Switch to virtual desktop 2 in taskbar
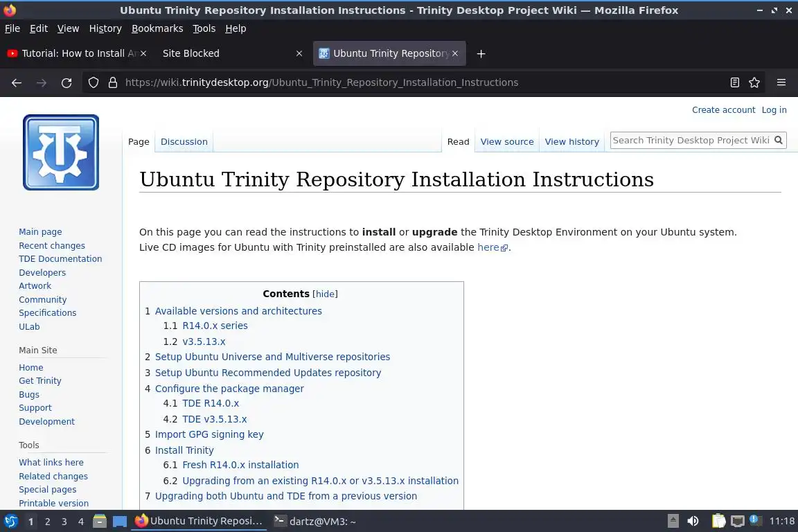The height and width of the screenshot is (532, 798). coord(47,522)
